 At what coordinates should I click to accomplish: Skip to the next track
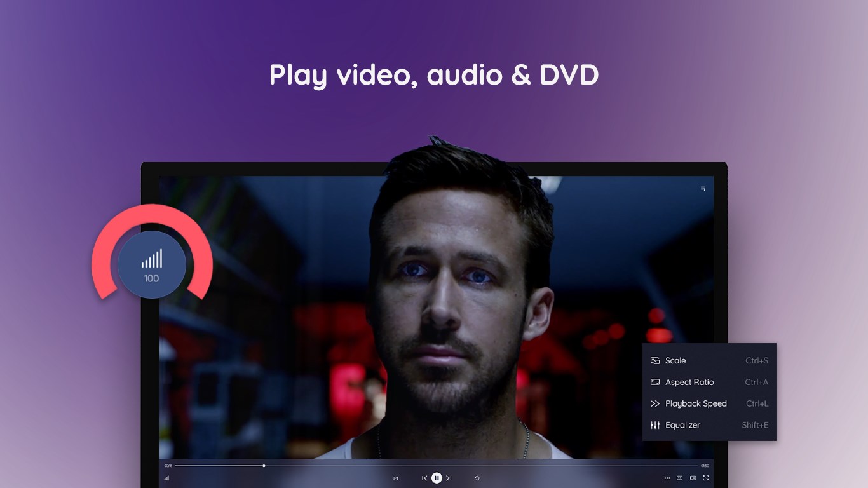tap(449, 478)
